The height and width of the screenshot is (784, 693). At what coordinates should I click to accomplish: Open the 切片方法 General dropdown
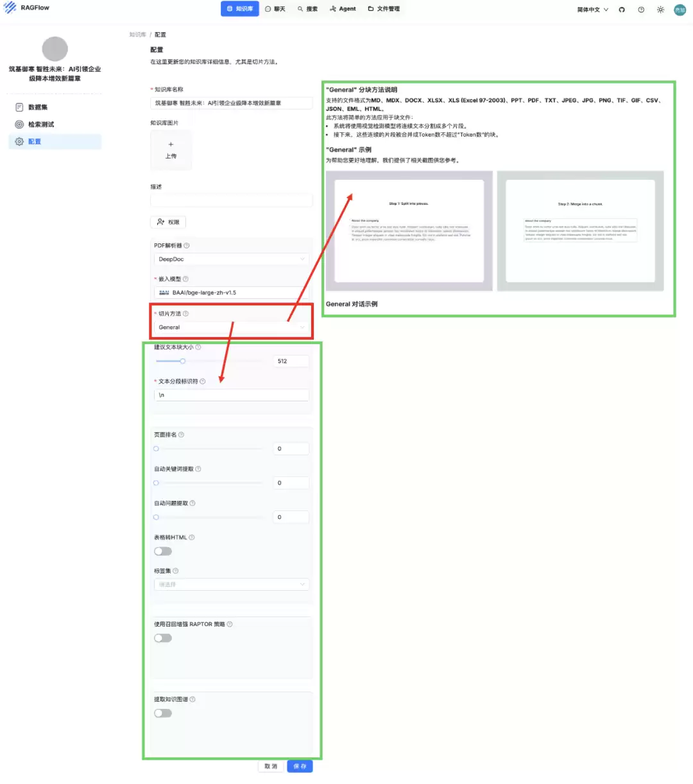pyautogui.click(x=232, y=327)
